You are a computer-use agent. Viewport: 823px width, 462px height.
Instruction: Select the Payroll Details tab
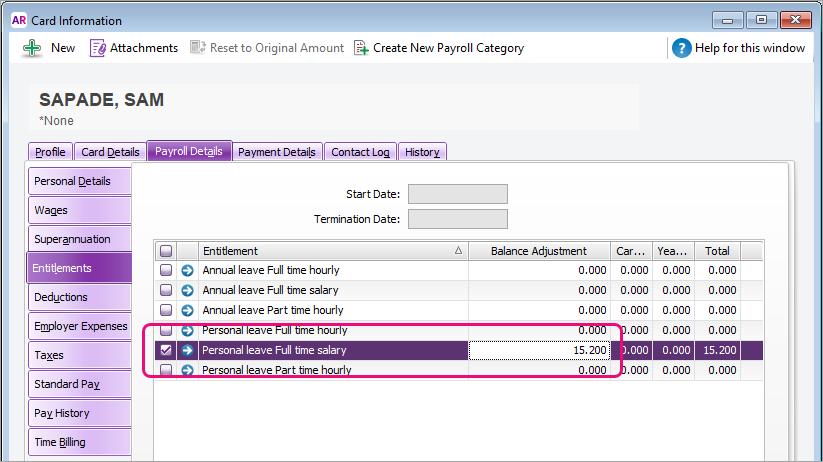(189, 151)
